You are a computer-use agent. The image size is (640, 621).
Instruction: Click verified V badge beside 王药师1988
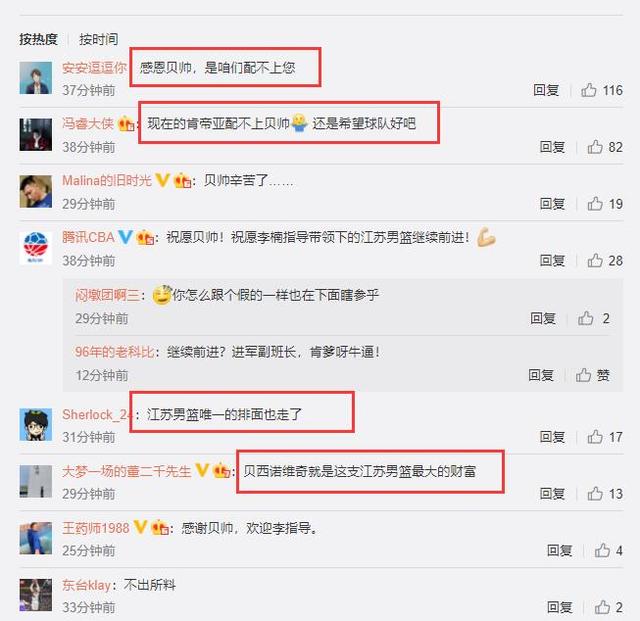(x=140, y=527)
